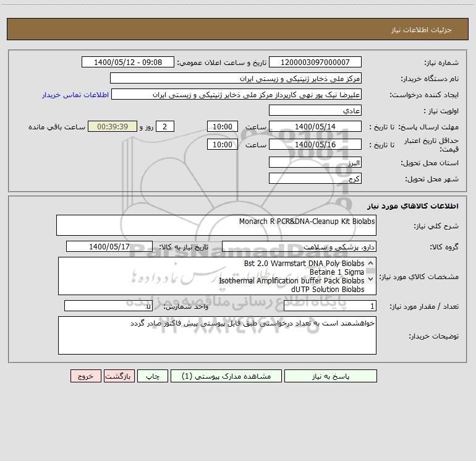Image resolution: width=476 pixels, height=461 pixels.
Task: Select line Bst 2.0 Warmstart DNA Poly Biolabs
Action: pos(304,264)
